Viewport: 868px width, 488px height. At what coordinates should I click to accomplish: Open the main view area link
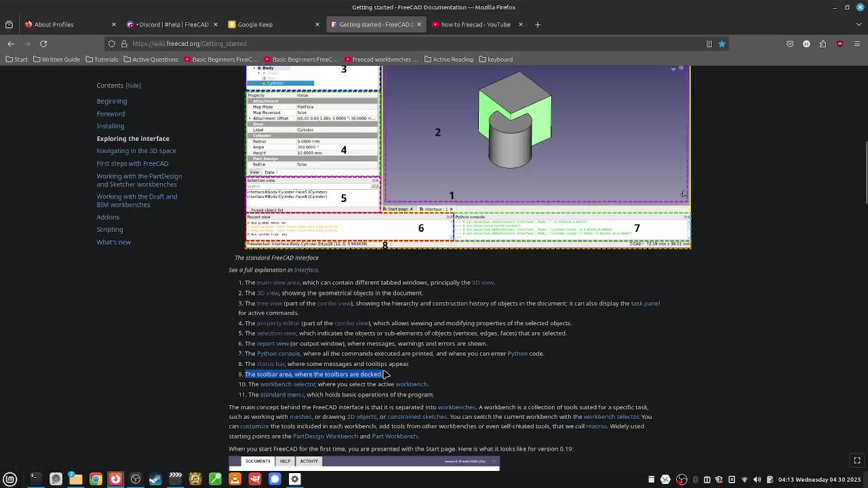[x=278, y=283]
